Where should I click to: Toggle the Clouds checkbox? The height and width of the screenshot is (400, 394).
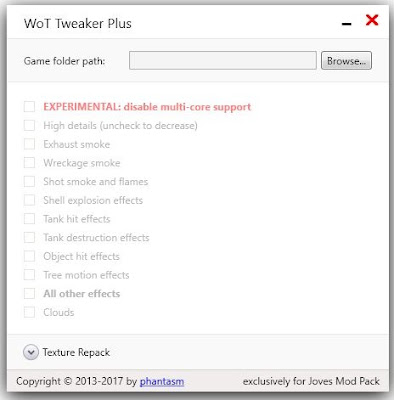click(29, 312)
